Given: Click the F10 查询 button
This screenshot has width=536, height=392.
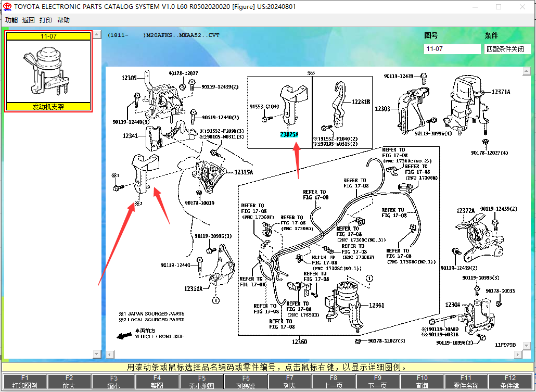Looking at the screenshot, I should coord(422,382).
